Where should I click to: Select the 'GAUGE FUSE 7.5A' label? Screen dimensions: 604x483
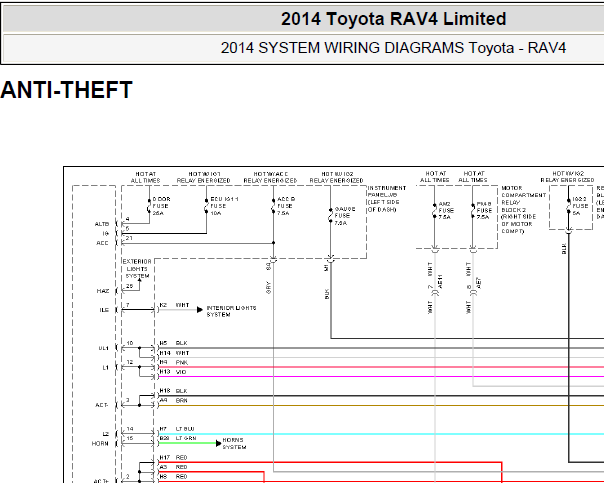coord(345,216)
